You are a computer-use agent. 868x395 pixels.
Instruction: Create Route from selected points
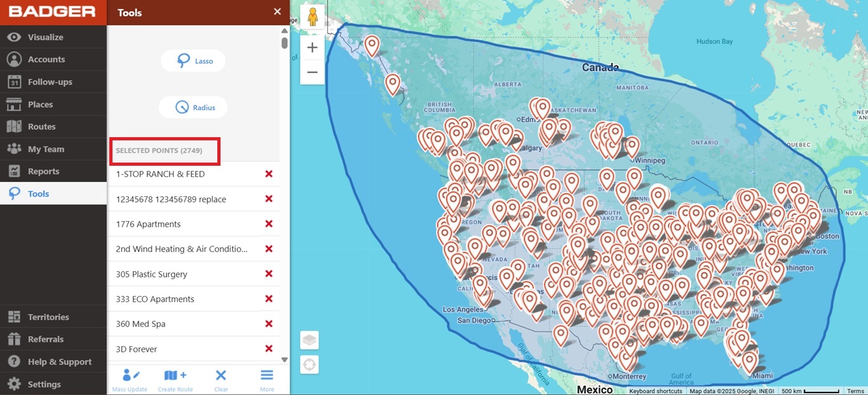[x=175, y=380]
